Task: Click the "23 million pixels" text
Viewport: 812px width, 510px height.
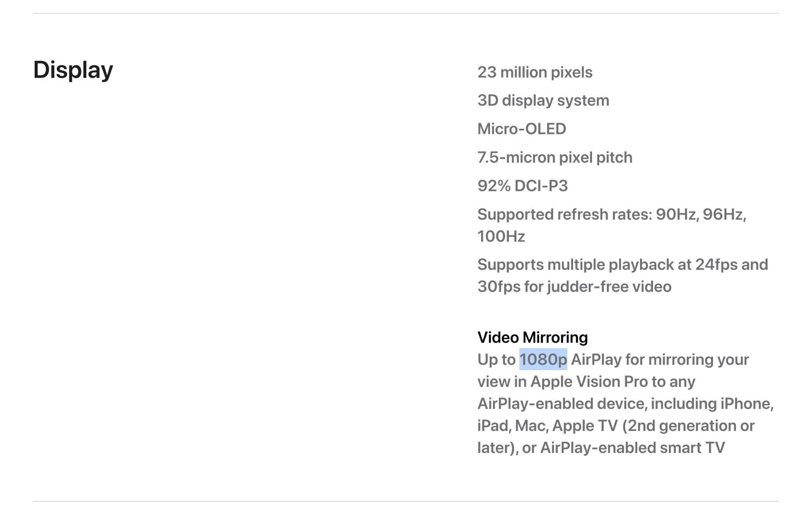Action: click(x=535, y=72)
